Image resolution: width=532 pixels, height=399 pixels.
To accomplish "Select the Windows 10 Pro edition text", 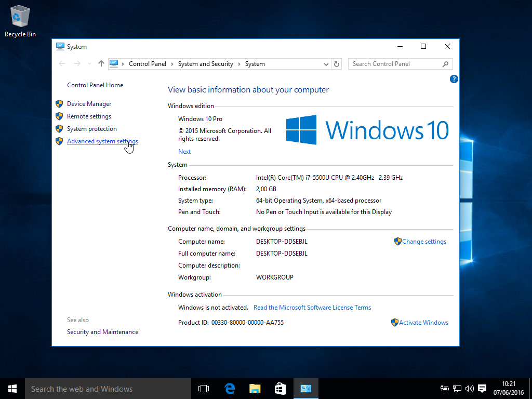I will point(200,119).
